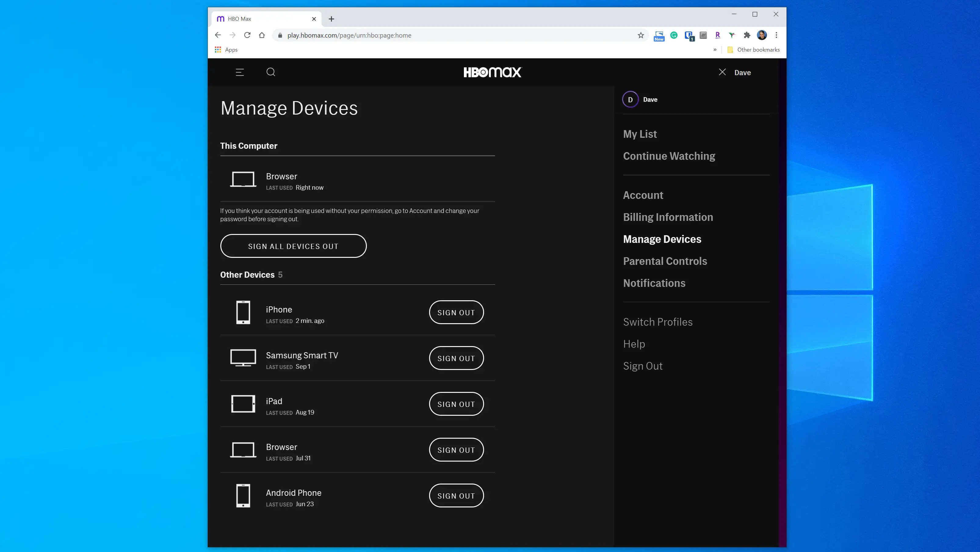Click Dave's profile avatar circle
This screenshot has width=980, height=552.
[x=630, y=99]
